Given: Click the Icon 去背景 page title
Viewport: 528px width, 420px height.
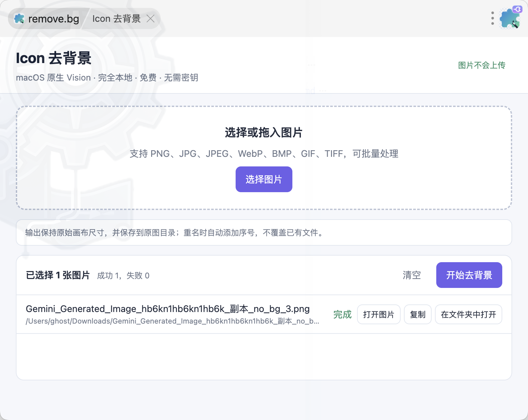Looking at the screenshot, I should [x=53, y=58].
